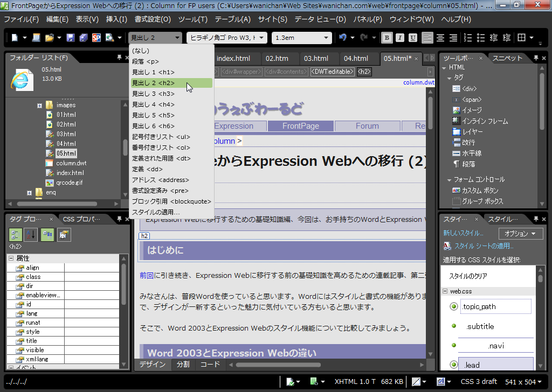Screen dimensions: 552x392
Task: Click the イメージ item in the toolbox
Action: click(x=467, y=110)
